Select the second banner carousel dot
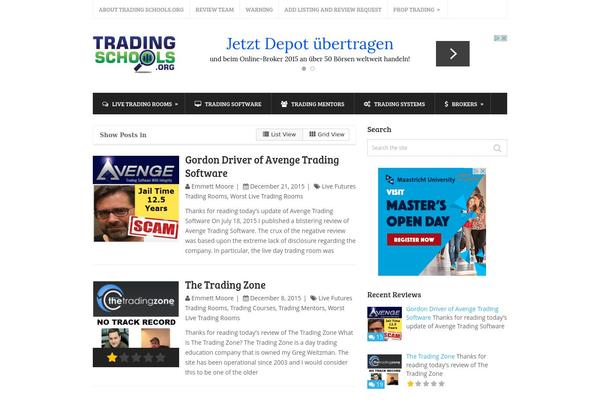Viewport: 600px width, 400px height. [313, 69]
